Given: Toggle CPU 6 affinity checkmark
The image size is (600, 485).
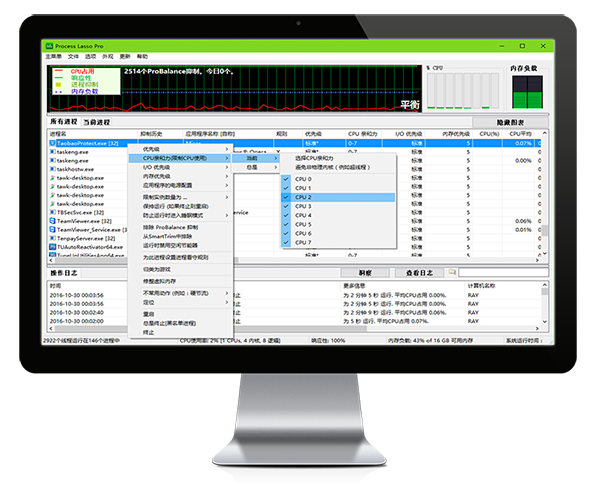Looking at the screenshot, I should [286, 234].
